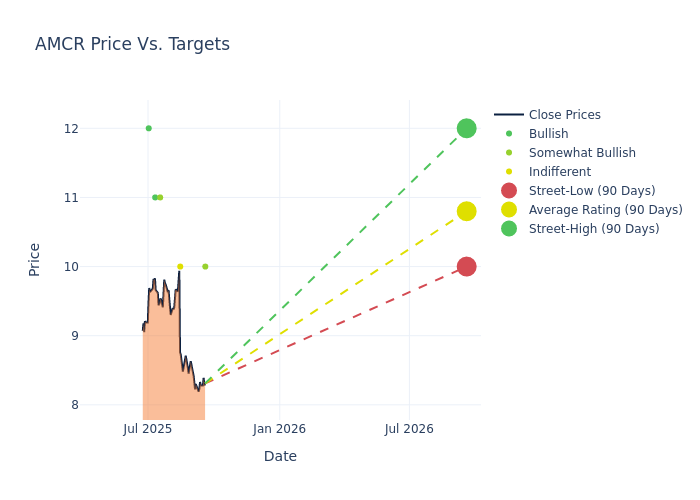
Task: Toggle Bullish legend entry
Action: (x=548, y=134)
